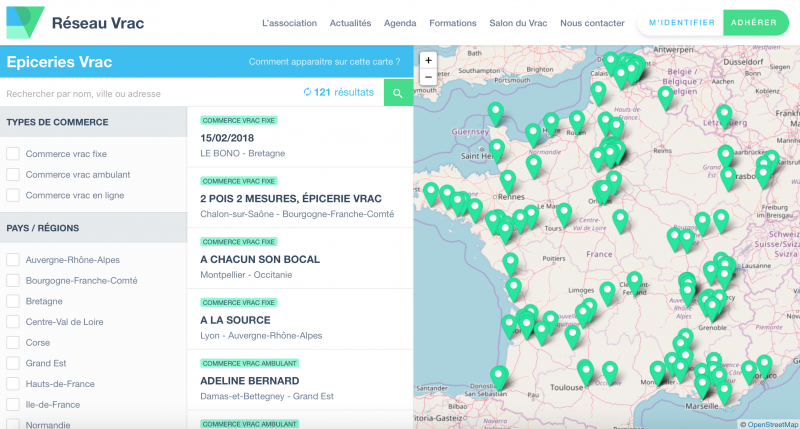The height and width of the screenshot is (429, 800).
Task: Select the map pin left of Poitiers
Action: pos(510,263)
